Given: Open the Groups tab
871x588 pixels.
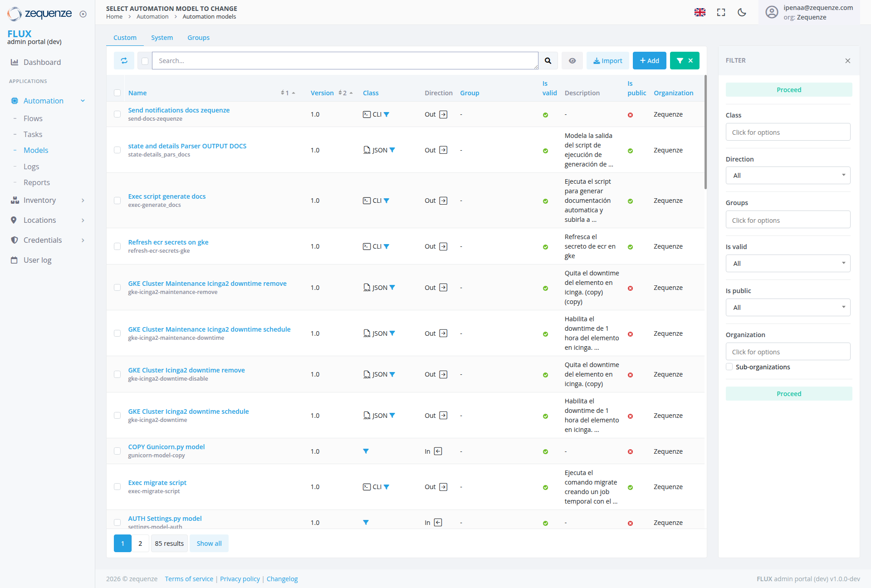Looking at the screenshot, I should tap(198, 37).
